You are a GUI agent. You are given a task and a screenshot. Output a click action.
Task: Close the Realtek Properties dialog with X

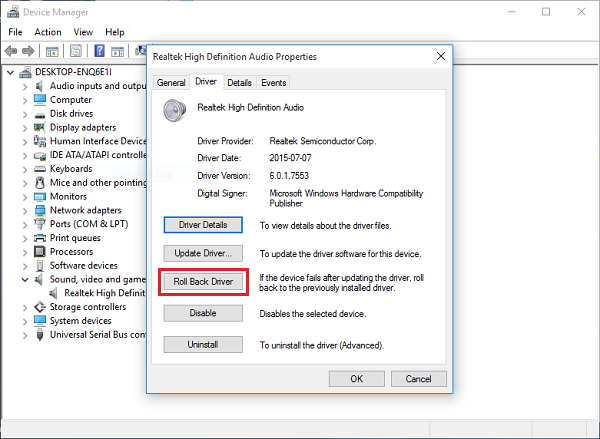pyautogui.click(x=441, y=56)
